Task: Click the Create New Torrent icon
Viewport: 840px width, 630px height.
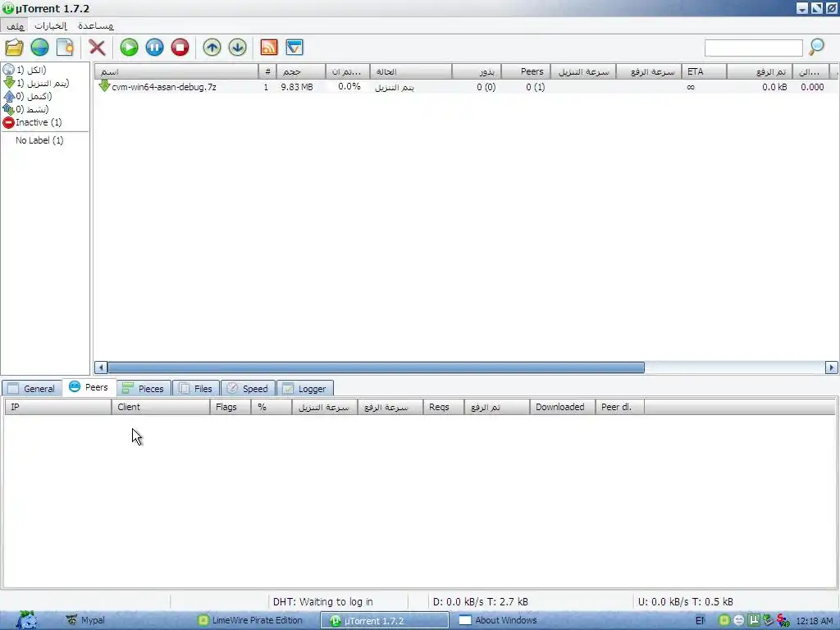Action: pyautogui.click(x=65, y=48)
